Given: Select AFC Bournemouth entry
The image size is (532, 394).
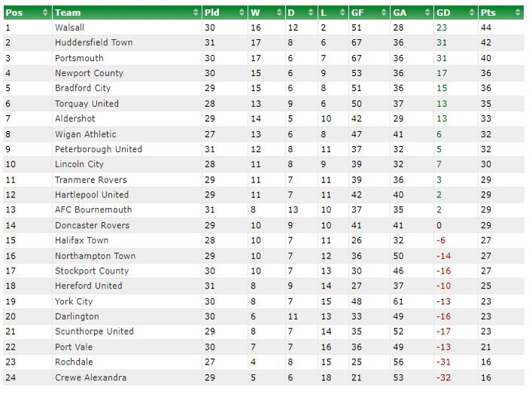Looking at the screenshot, I should tap(93, 209).
